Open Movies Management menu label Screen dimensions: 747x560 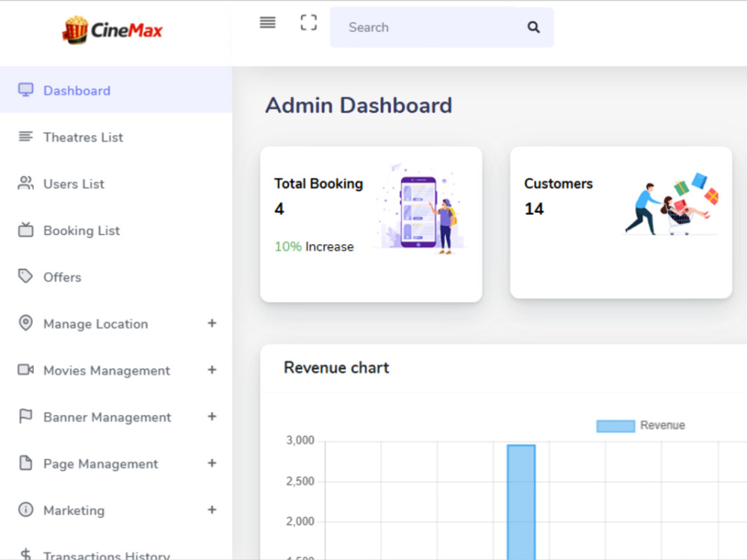click(x=107, y=370)
